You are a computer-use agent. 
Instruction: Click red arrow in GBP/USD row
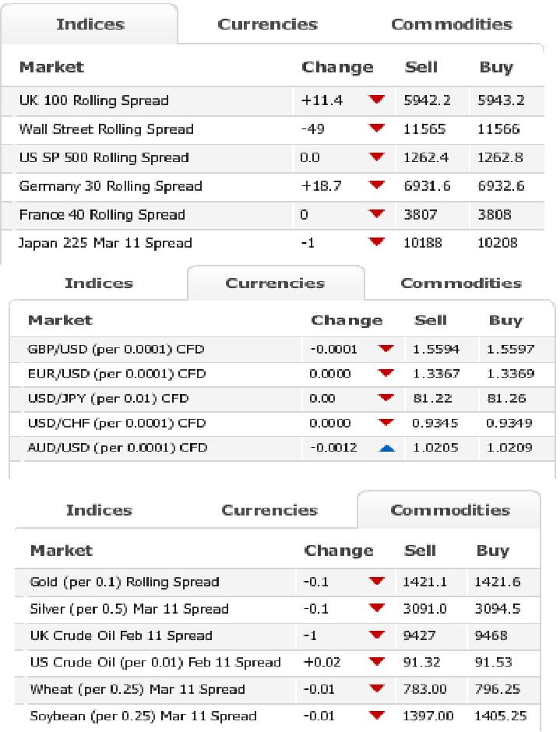point(387,350)
